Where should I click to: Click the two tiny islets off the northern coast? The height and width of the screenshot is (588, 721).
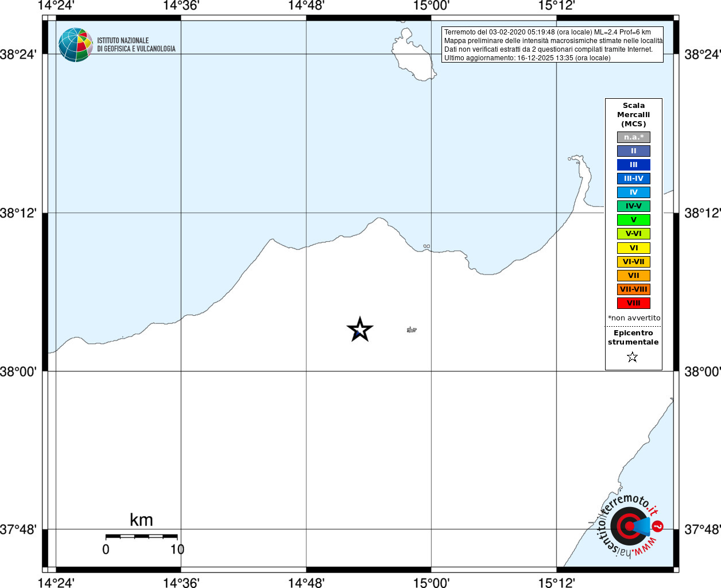(x=427, y=246)
